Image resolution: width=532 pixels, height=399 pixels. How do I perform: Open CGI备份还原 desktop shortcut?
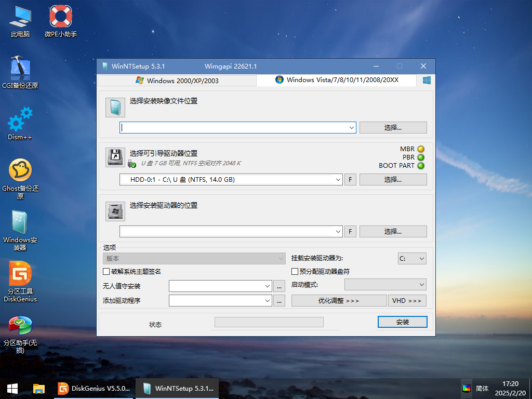(x=20, y=72)
